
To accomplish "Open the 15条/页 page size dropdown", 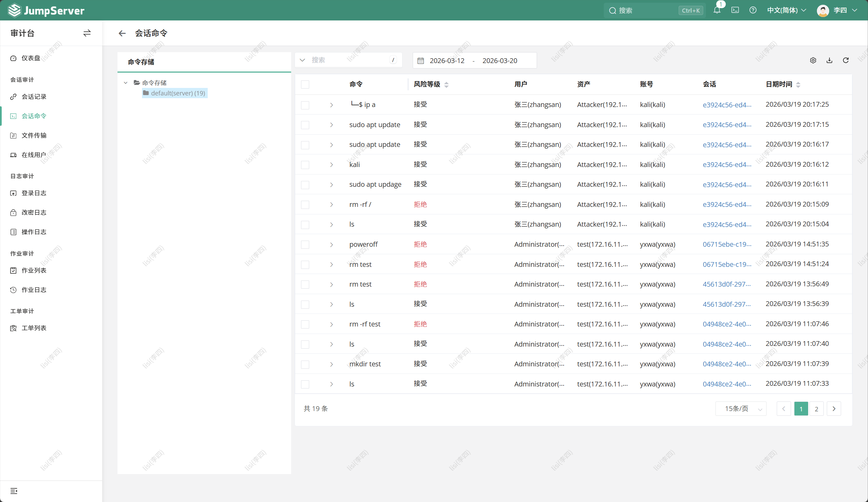I will [741, 409].
